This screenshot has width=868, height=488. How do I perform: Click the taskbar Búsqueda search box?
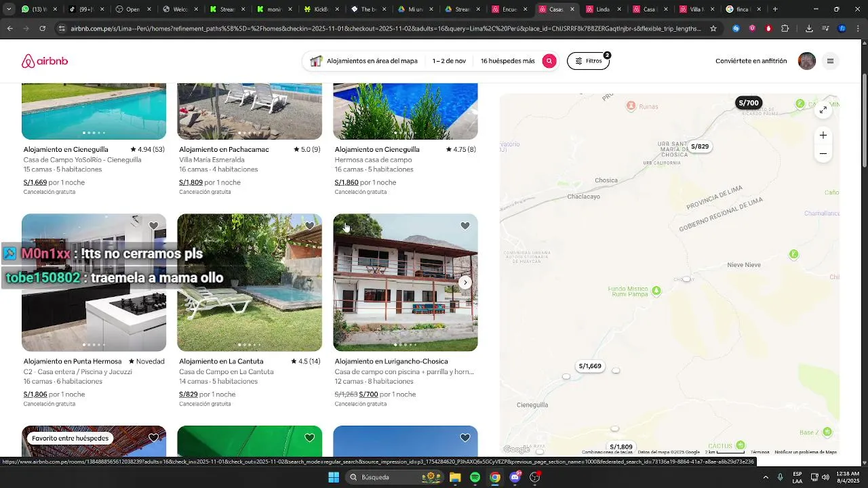(x=395, y=477)
